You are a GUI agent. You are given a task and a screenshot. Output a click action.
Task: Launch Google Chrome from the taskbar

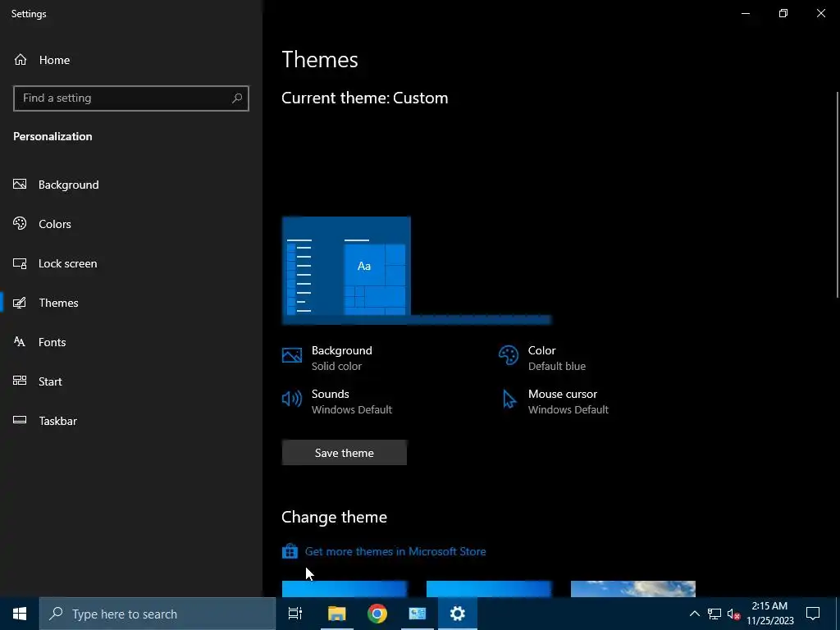click(377, 614)
